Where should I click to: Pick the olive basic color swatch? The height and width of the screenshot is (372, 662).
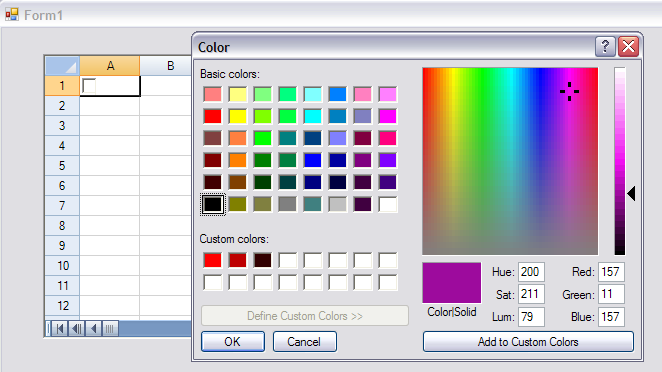[238, 204]
